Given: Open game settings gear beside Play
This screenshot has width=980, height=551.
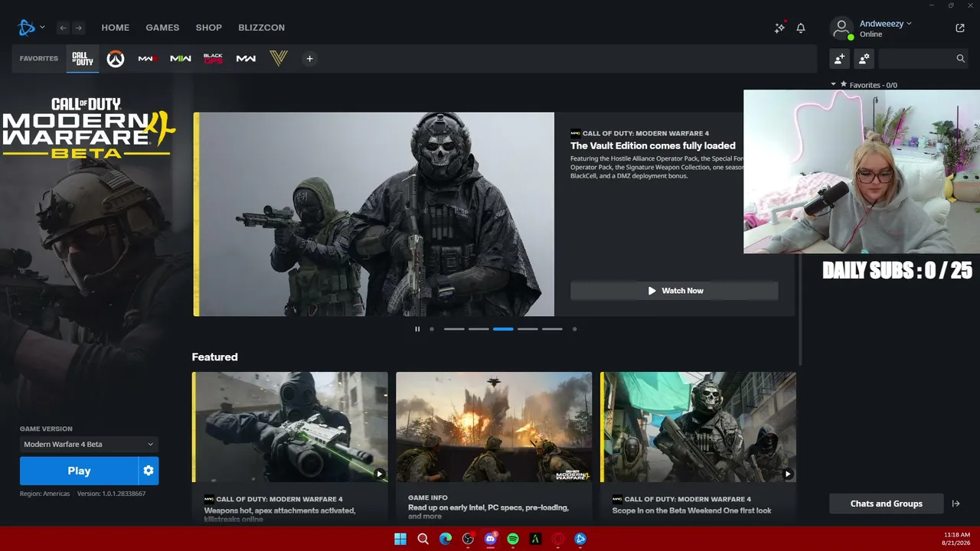Looking at the screenshot, I should (x=149, y=471).
